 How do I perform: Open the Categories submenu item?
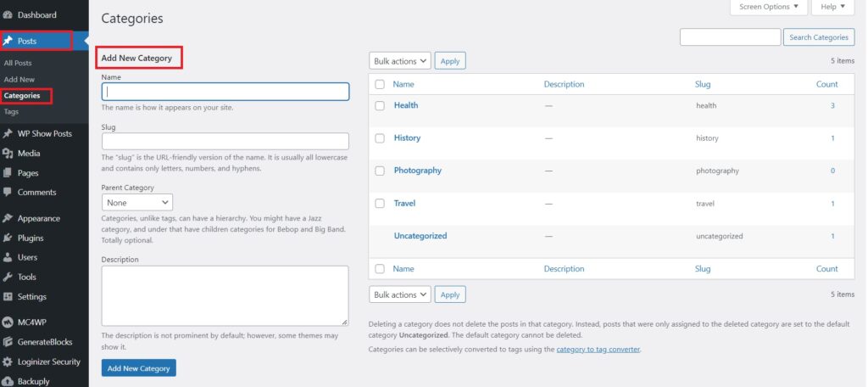point(22,95)
